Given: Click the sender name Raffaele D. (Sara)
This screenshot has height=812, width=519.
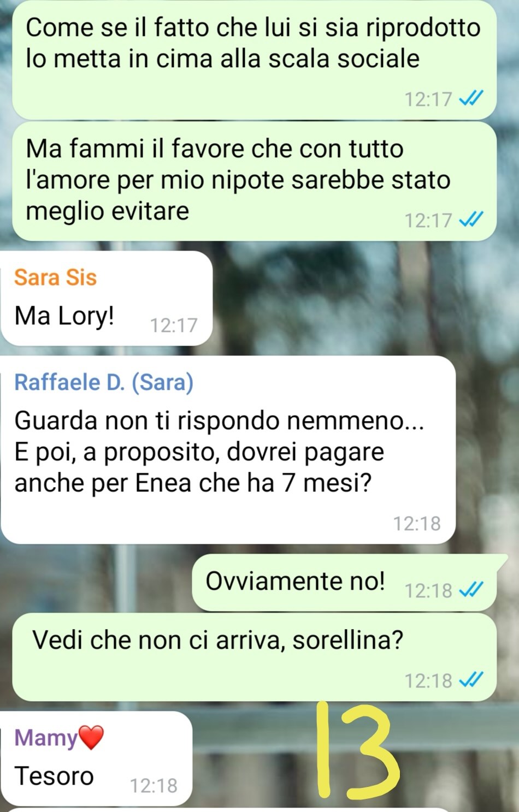Looking at the screenshot, I should 104,382.
